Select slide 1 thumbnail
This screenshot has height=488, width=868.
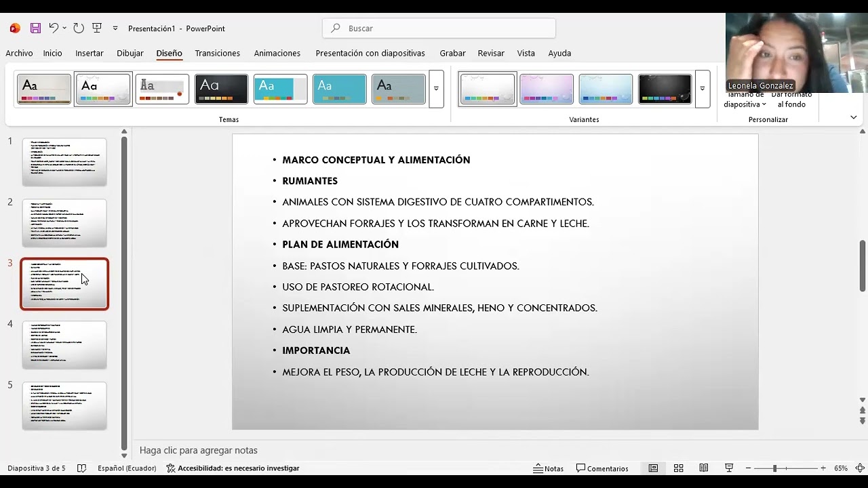click(64, 162)
